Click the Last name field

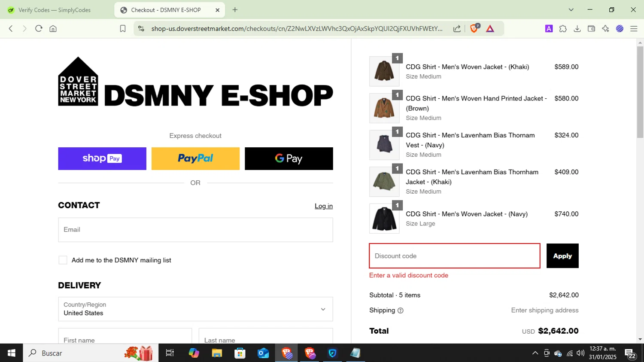pyautogui.click(x=266, y=336)
